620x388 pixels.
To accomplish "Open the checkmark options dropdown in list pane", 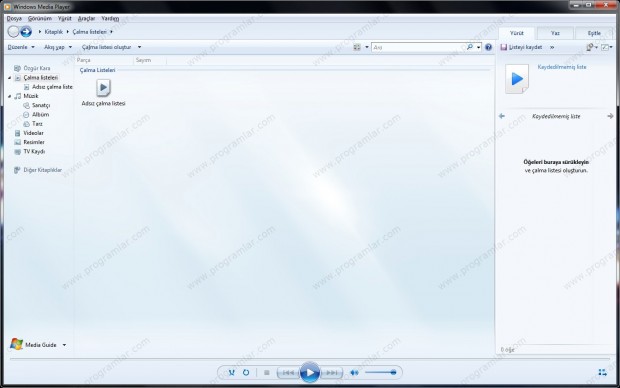I will 607,47.
